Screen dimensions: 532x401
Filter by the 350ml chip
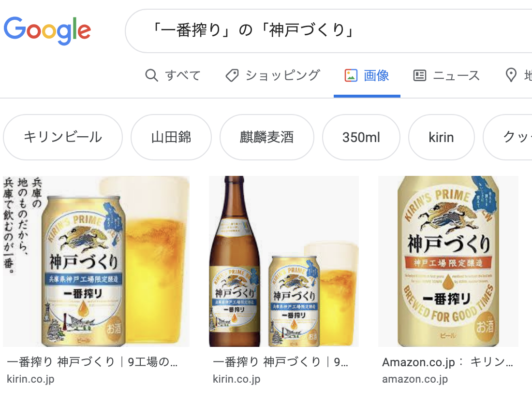coord(361,137)
